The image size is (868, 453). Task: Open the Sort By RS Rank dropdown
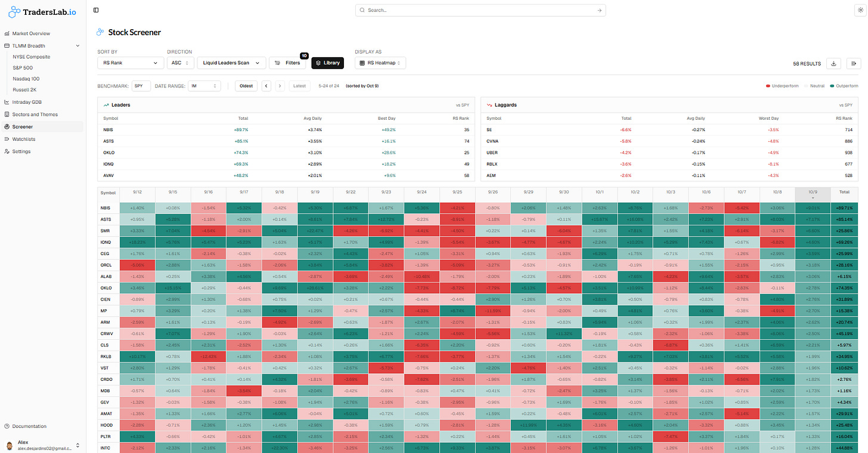click(x=131, y=63)
